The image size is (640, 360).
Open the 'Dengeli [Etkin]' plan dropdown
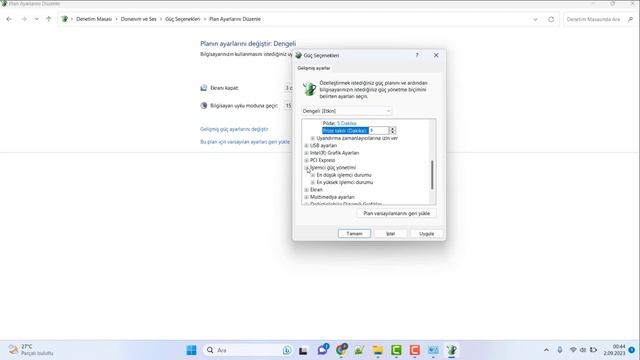point(346,111)
